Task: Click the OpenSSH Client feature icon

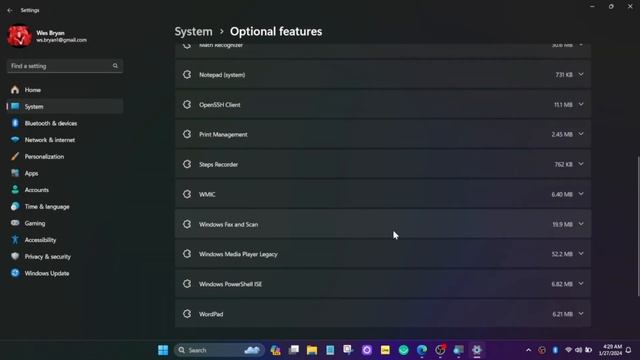Action: pyautogui.click(x=187, y=104)
